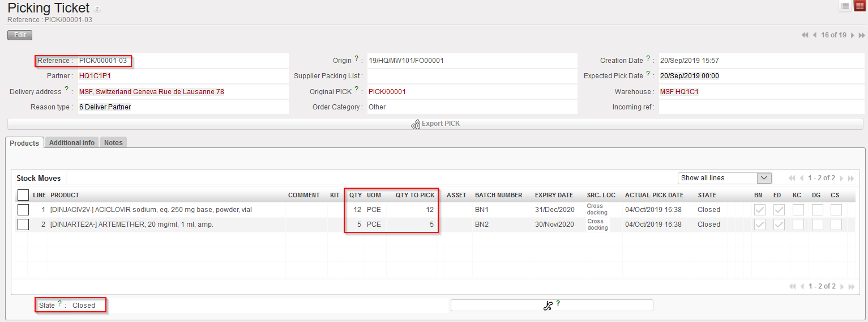Switch to the Notes tab
Screen dimensions: 868x322
coord(113,143)
